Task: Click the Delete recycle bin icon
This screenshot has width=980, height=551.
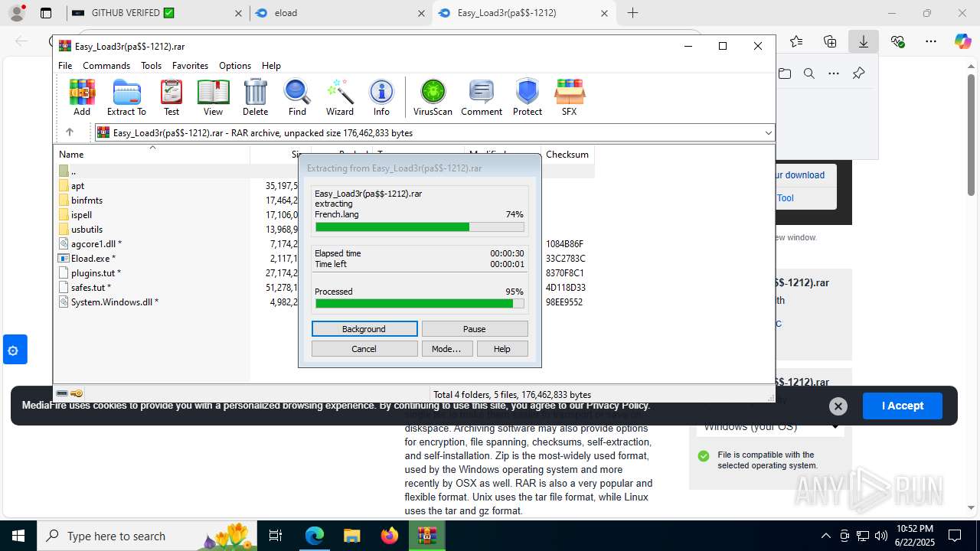Action: [x=255, y=97]
